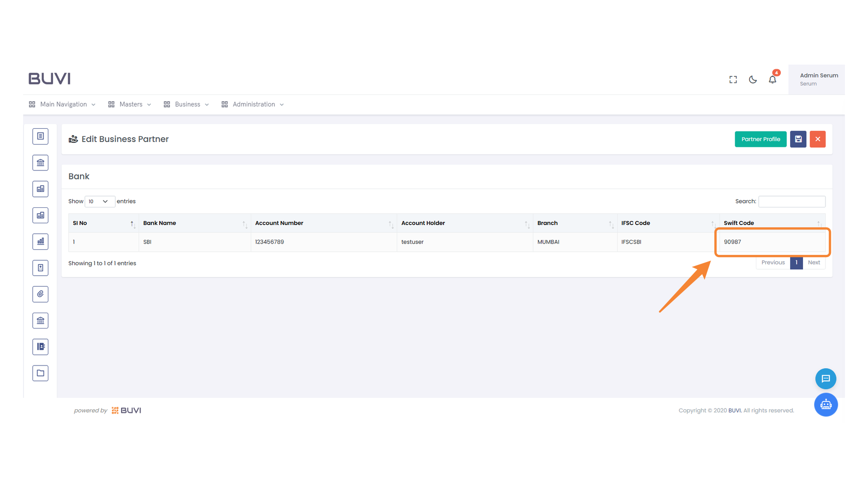
Task: Select the bar chart icon in sidebar
Action: pyautogui.click(x=40, y=241)
